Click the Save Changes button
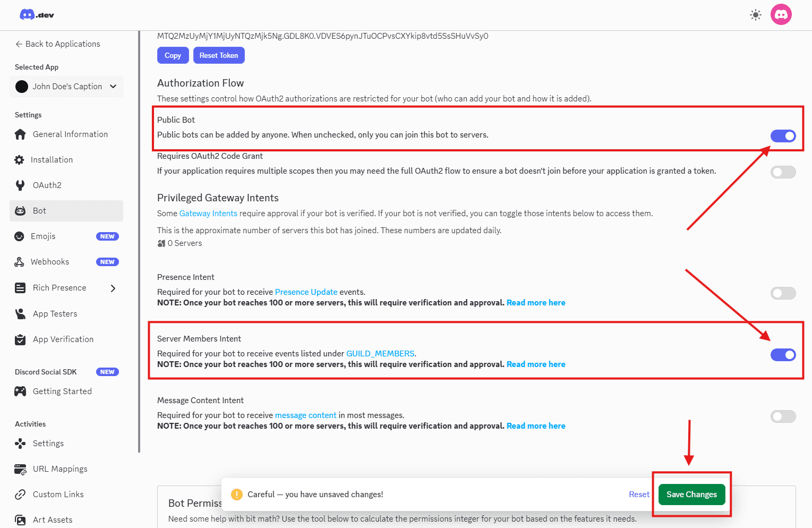The width and height of the screenshot is (812, 528). click(691, 494)
